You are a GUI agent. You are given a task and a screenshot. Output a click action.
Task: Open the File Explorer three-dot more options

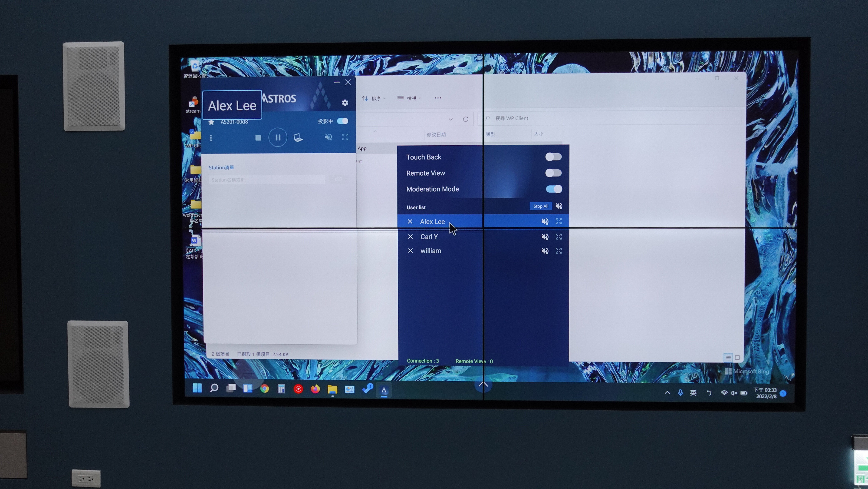[438, 98]
